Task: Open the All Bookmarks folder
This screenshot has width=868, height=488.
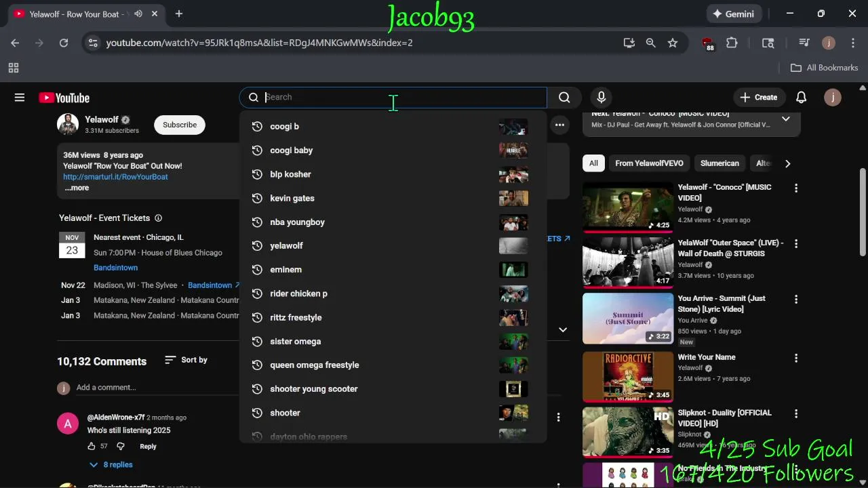Action: (825, 68)
